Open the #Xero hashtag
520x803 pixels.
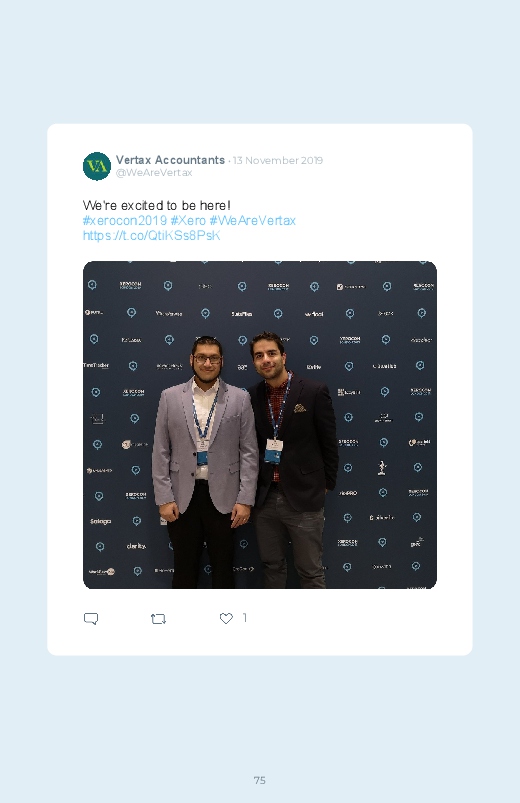coord(188,221)
